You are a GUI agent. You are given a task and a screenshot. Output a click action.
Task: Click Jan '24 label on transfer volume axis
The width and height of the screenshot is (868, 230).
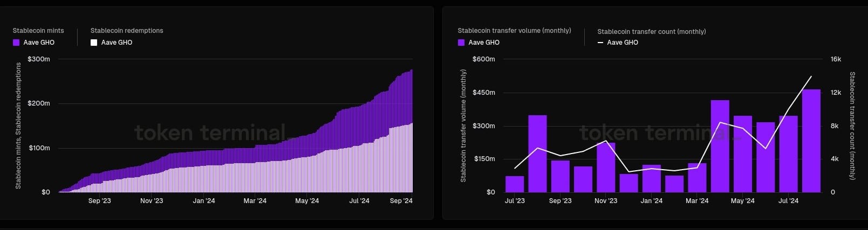tap(651, 201)
